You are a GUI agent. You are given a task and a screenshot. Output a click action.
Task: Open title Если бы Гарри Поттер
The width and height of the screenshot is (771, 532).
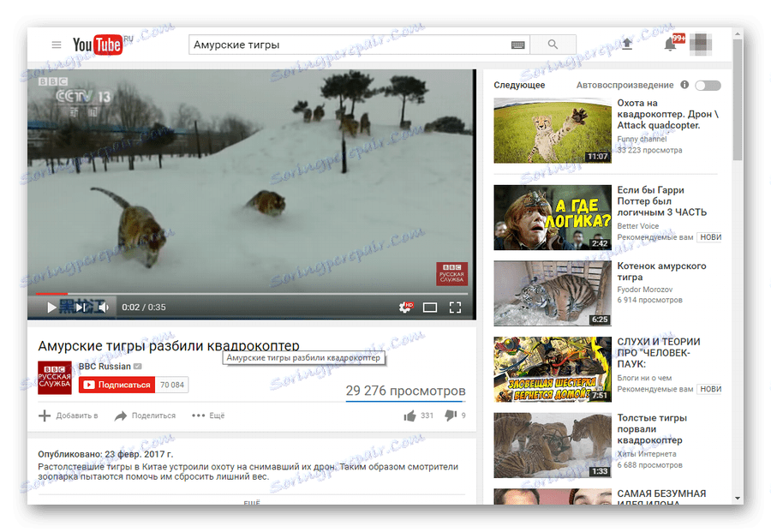(x=662, y=201)
